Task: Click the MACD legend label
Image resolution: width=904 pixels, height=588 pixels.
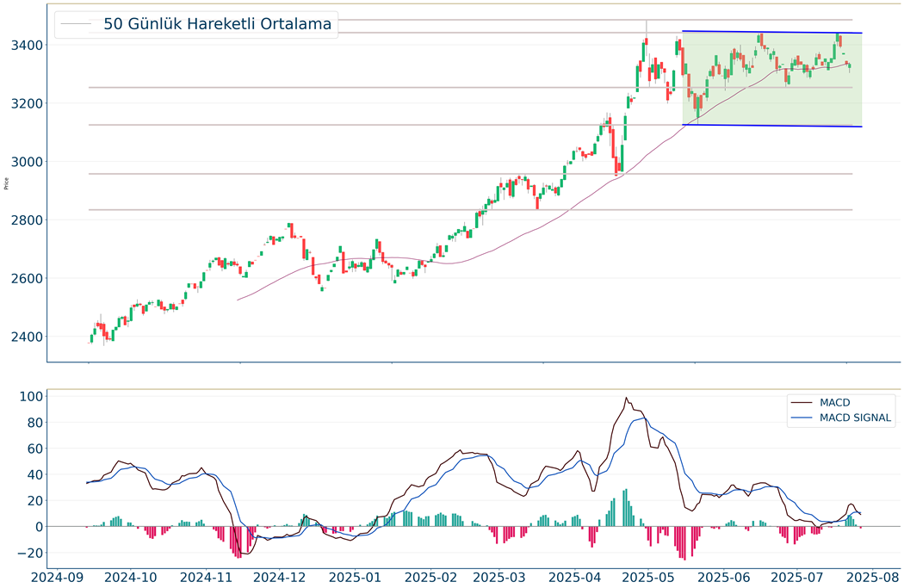Action: (x=835, y=403)
